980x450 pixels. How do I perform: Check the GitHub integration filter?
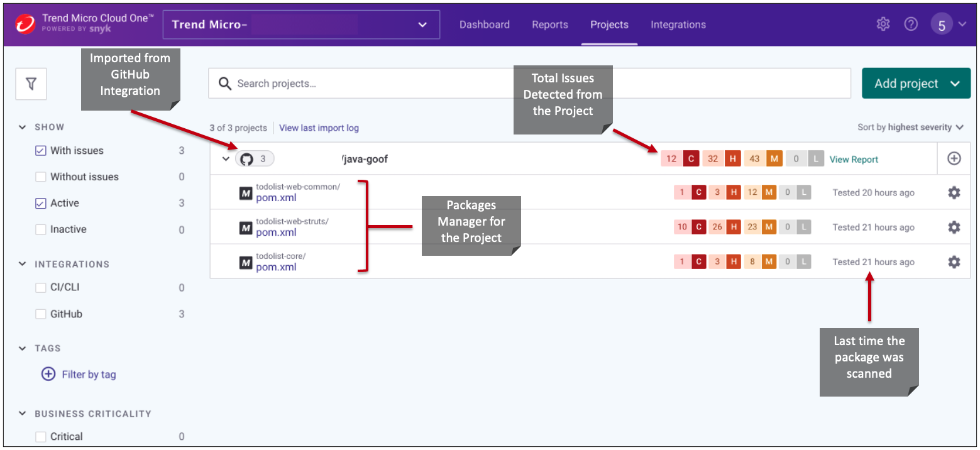point(41,314)
